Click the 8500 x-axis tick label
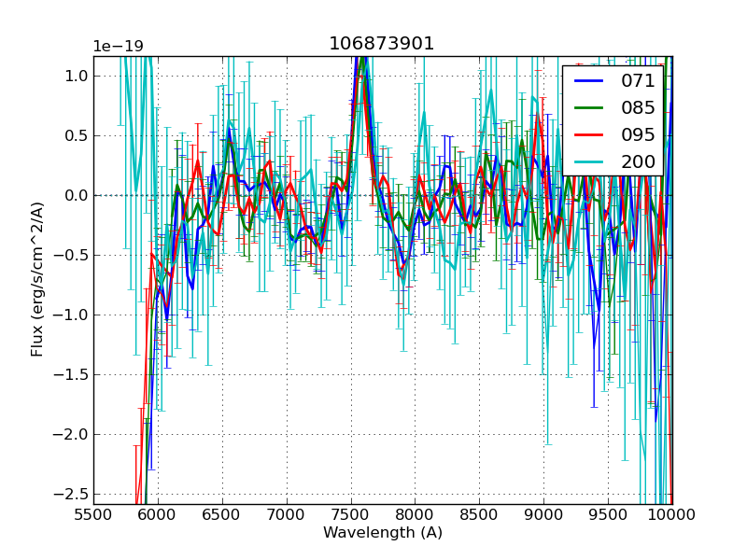747x560 pixels. click(x=480, y=514)
